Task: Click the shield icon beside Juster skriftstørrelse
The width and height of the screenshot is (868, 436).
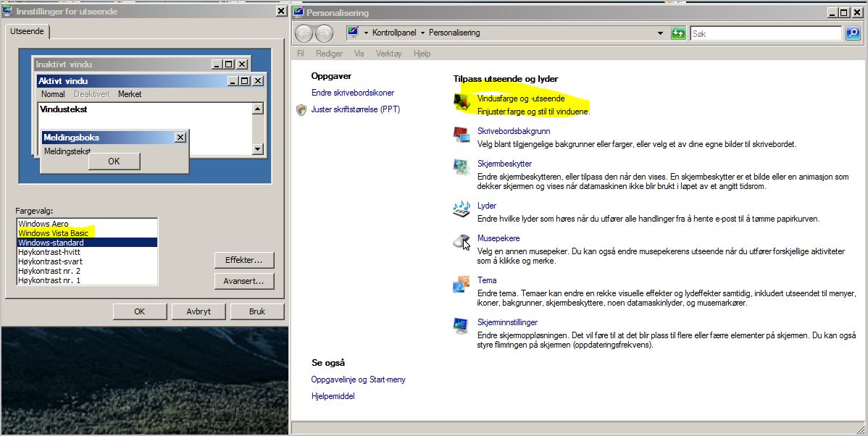Action: pyautogui.click(x=301, y=109)
